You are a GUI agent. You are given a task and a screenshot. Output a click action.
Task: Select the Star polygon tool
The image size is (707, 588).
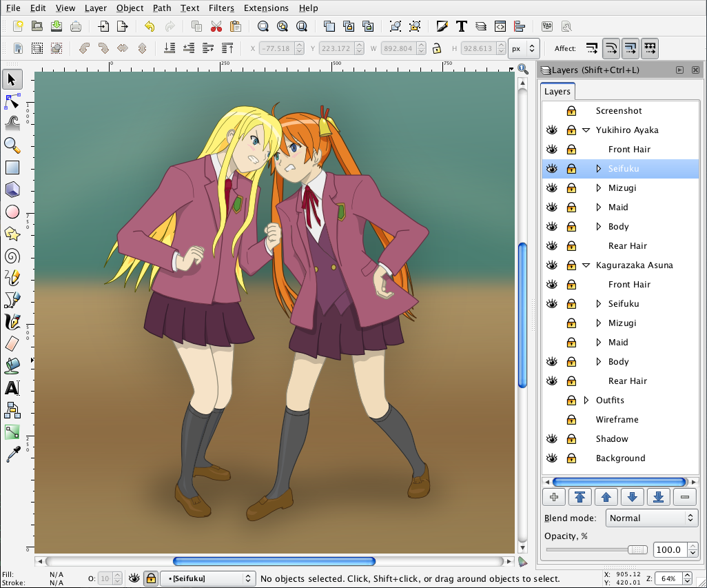coord(12,234)
